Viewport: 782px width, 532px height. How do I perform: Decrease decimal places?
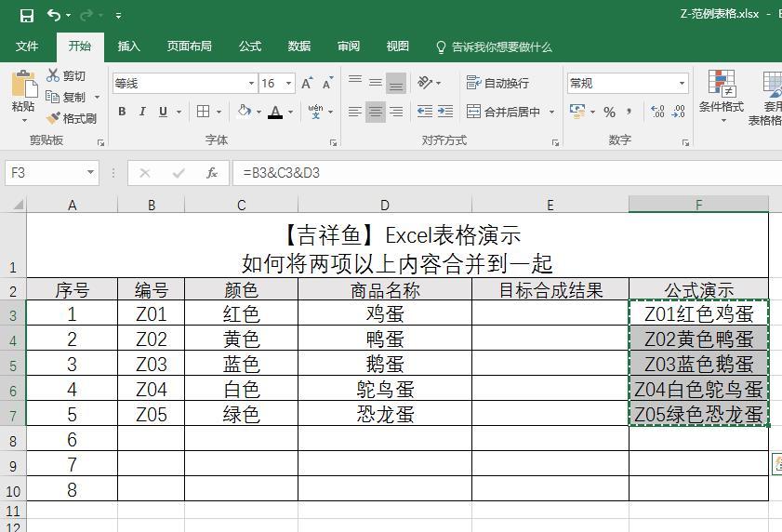(678, 111)
